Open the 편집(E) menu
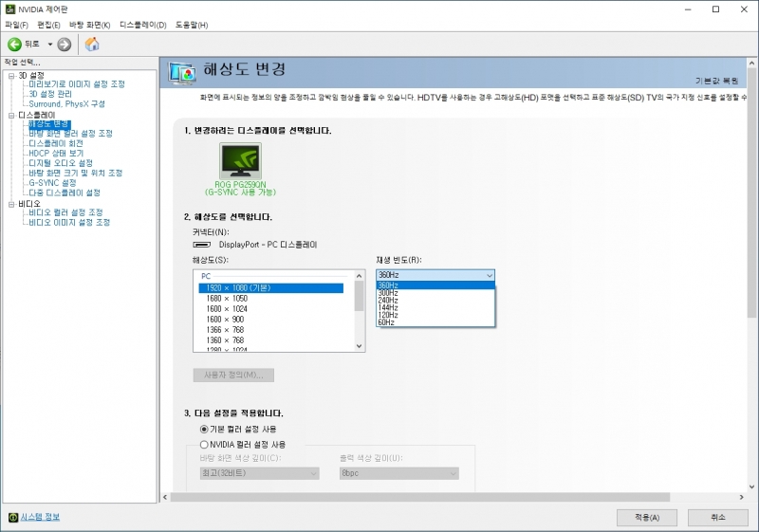This screenshot has width=759, height=532. (48, 25)
